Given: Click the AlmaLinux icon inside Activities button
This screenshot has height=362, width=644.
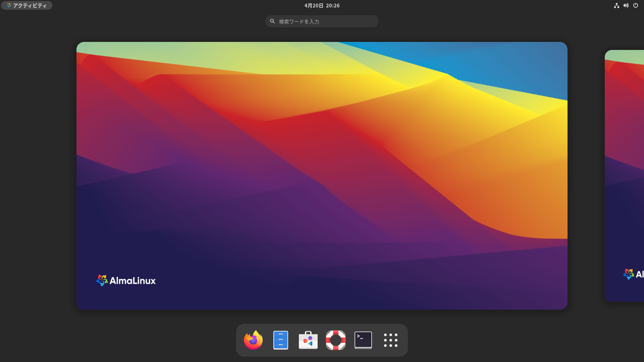Looking at the screenshot, I should [9, 5].
